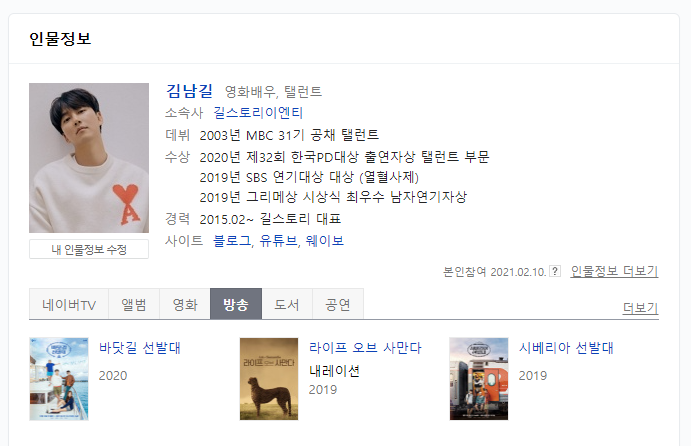Open 길스토리이엔티 agency link
The width and height of the screenshot is (691, 446).
258,113
